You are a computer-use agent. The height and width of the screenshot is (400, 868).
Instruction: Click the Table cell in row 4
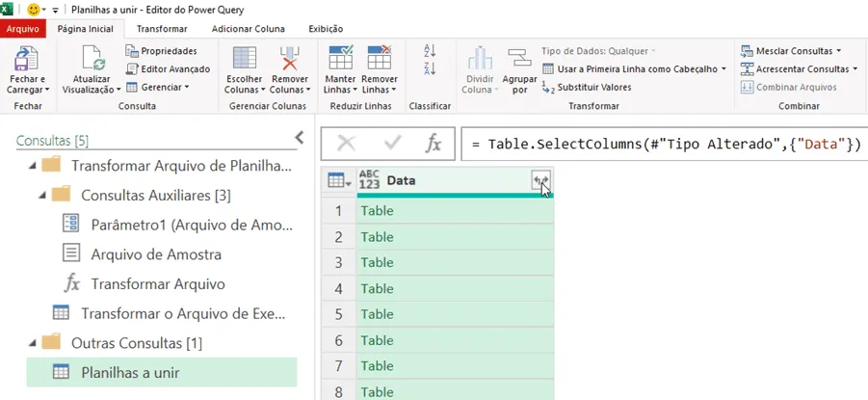pyautogui.click(x=455, y=288)
